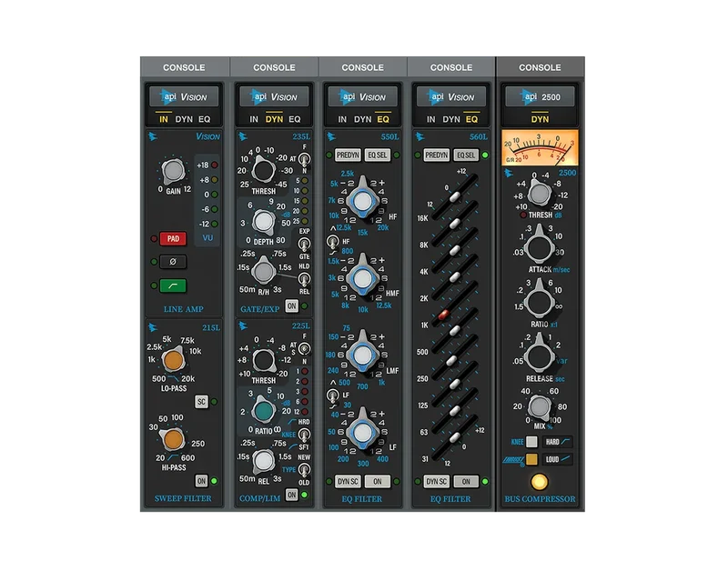Flip the AT F/N switch in 225L

[304, 348]
